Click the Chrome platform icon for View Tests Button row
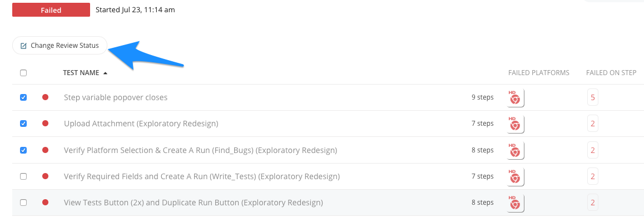Viewport: 644px width, 217px height. click(x=516, y=203)
